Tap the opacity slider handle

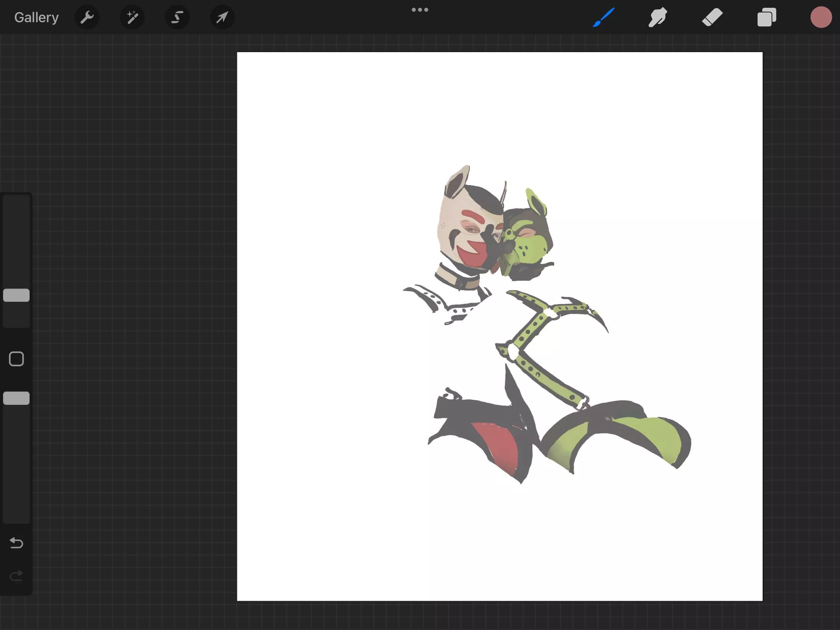point(16,398)
